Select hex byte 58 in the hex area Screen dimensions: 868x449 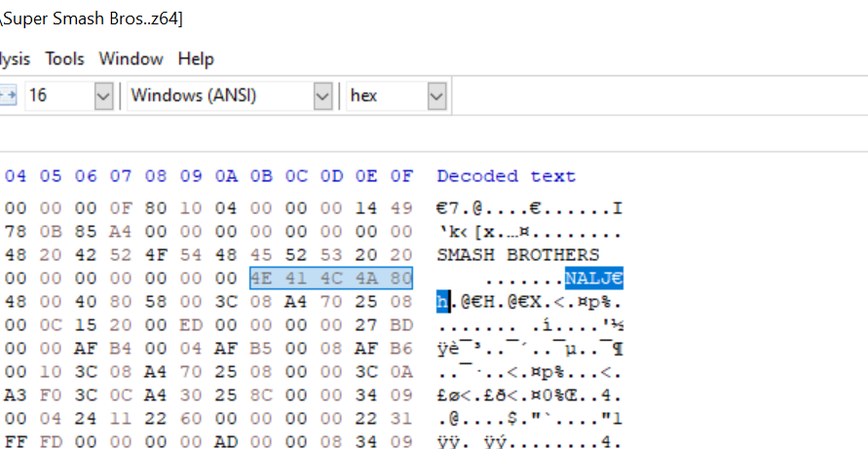pyautogui.click(x=156, y=302)
